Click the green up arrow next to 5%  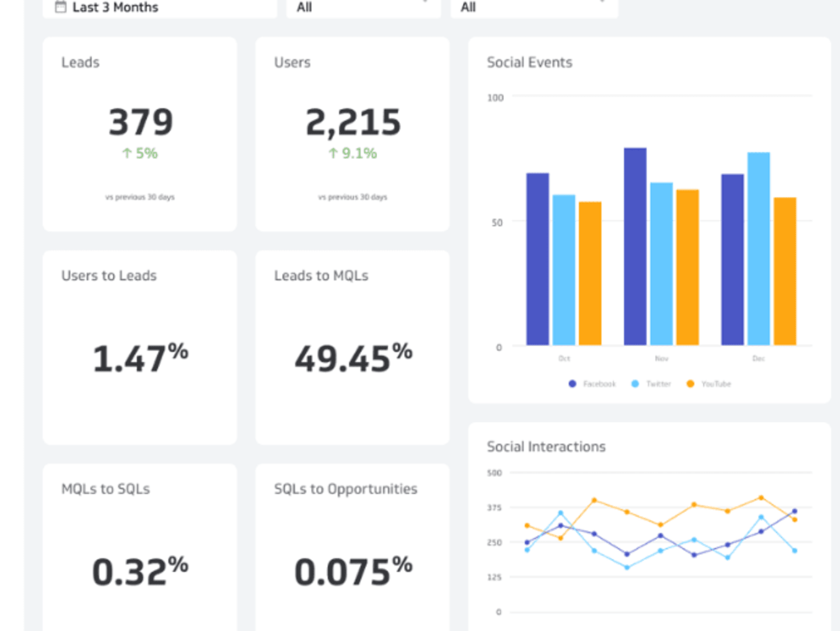tap(127, 153)
